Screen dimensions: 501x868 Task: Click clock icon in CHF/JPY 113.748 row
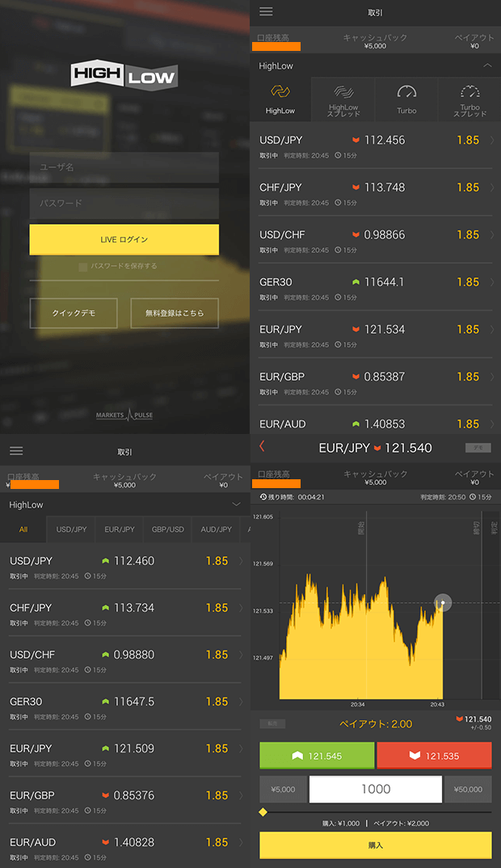coord(338,203)
